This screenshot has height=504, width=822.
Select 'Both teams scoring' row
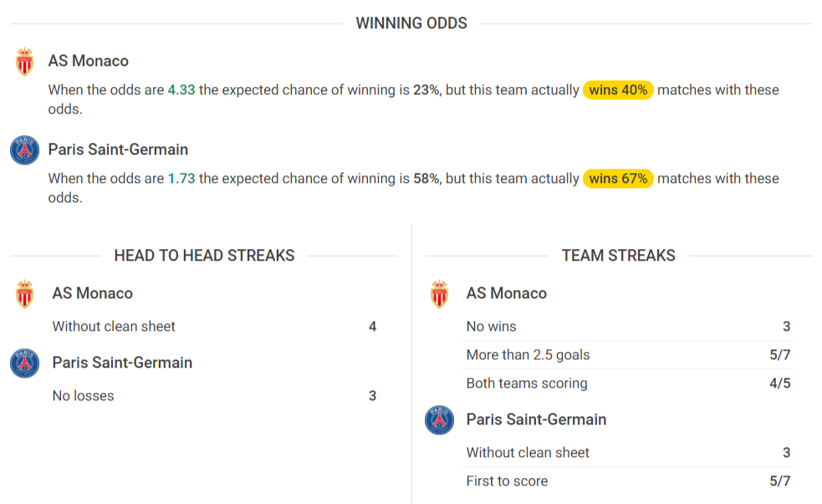(629, 383)
